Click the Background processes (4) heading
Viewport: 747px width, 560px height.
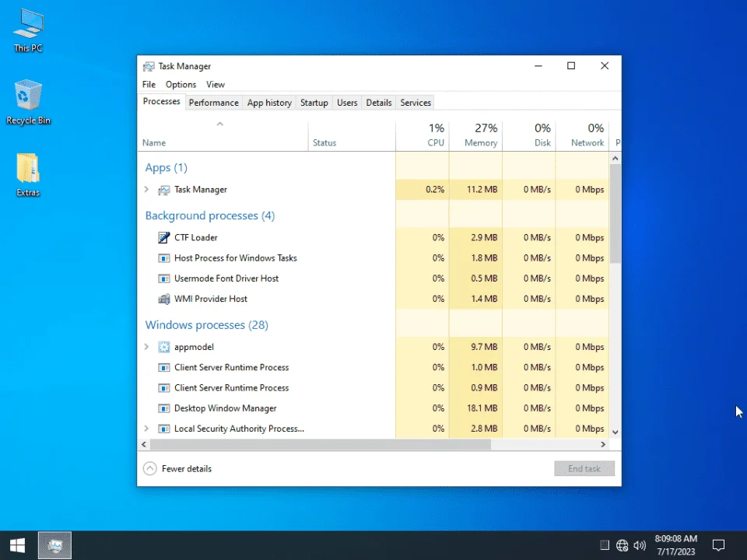(x=210, y=215)
